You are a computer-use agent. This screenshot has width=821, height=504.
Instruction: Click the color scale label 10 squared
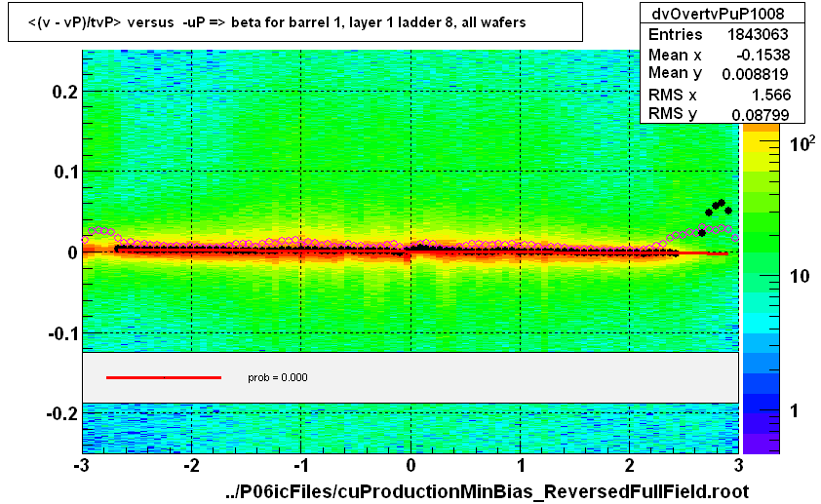tap(802, 143)
